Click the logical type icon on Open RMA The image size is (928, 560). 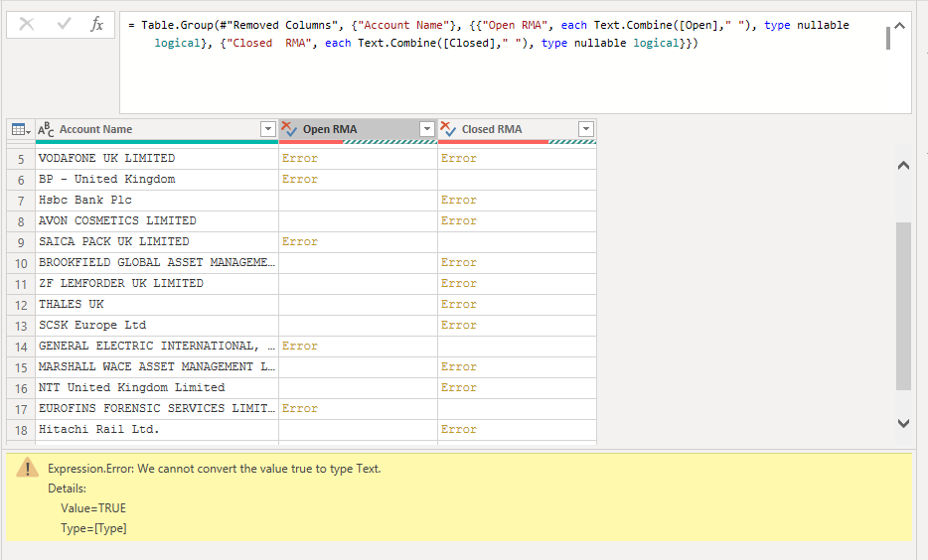coord(289,128)
